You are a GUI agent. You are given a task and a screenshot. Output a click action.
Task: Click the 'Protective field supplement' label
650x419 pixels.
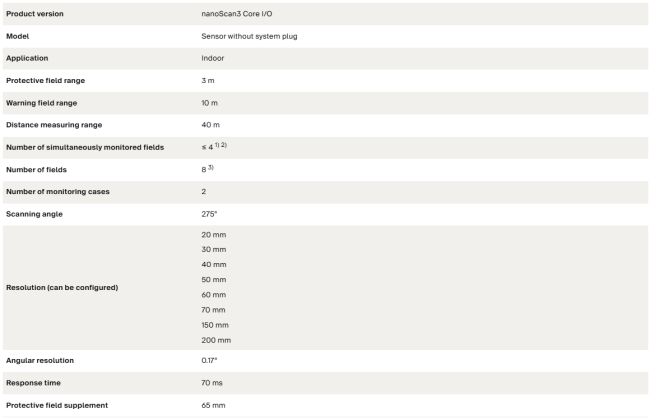point(57,405)
